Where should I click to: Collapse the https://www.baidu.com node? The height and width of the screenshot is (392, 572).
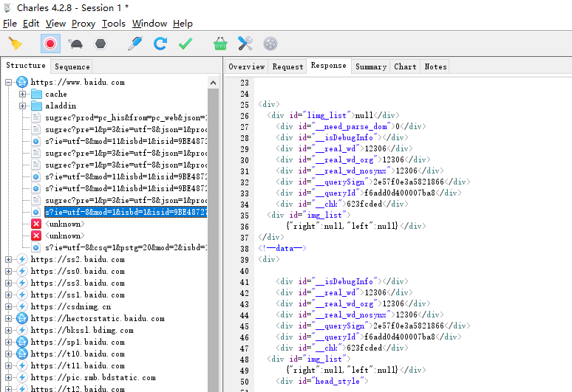pyautogui.click(x=8, y=83)
